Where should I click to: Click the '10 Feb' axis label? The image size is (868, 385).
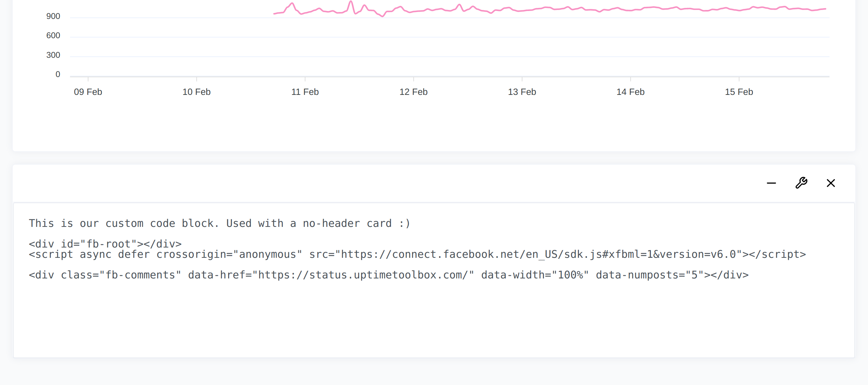(x=196, y=92)
